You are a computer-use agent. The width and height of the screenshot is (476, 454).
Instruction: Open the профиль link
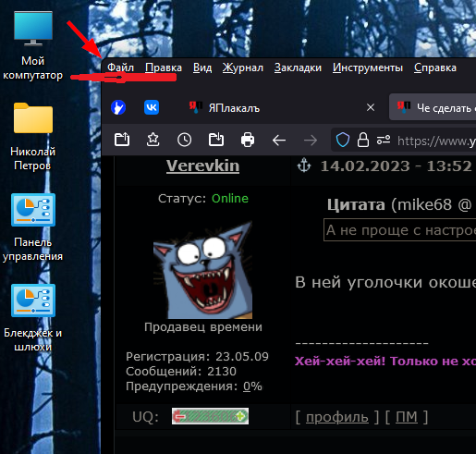[337, 417]
